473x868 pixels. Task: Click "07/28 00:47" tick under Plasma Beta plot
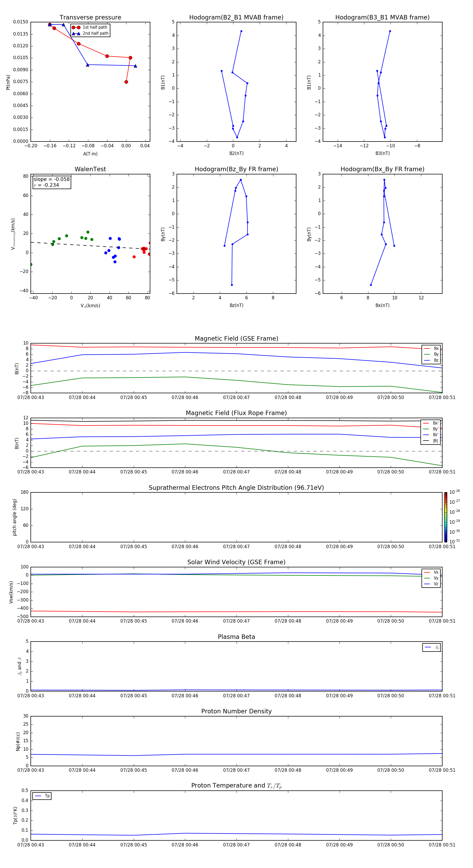(236, 696)
